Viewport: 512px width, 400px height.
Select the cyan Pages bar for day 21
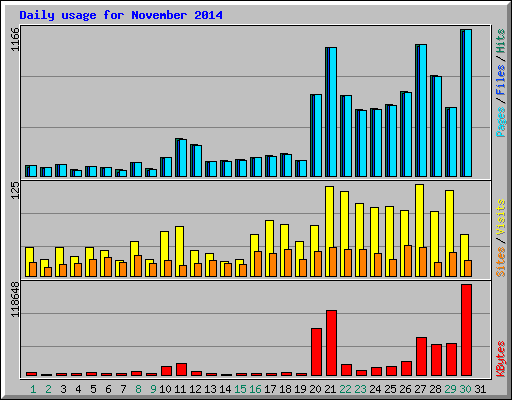(x=333, y=112)
